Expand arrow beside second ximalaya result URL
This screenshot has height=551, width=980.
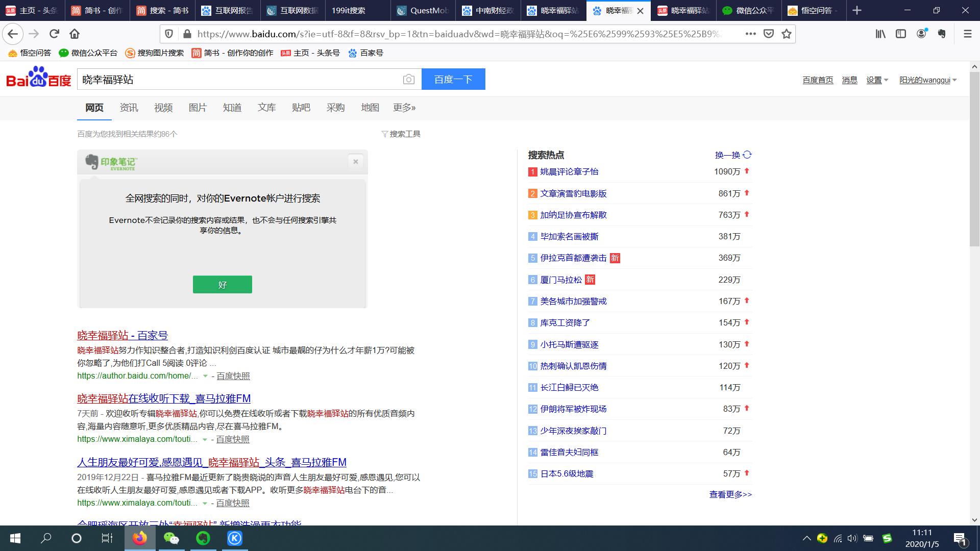205,439
